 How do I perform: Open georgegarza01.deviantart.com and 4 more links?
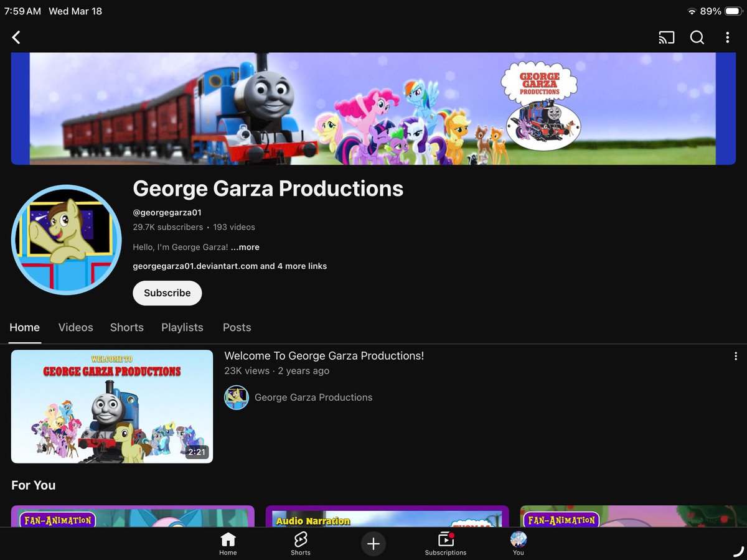(230, 266)
